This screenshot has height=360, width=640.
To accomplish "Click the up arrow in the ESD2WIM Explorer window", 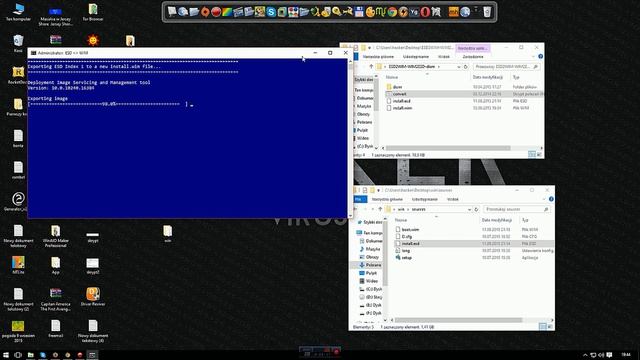I will coord(371,67).
